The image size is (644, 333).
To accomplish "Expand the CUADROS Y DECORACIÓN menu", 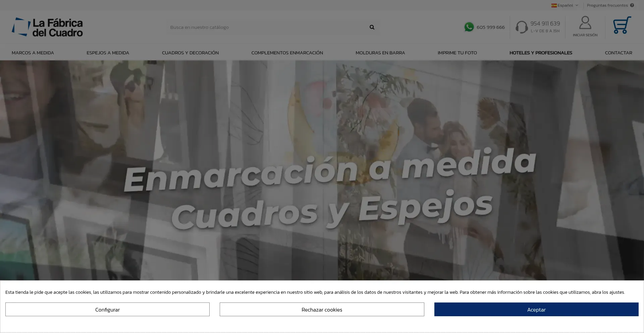I will click(190, 53).
